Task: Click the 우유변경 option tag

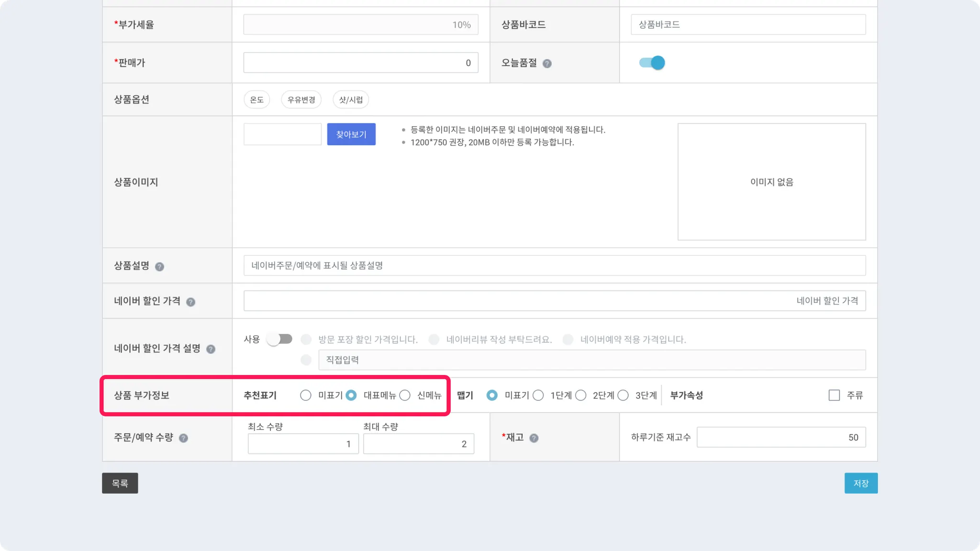Action: 301,99
